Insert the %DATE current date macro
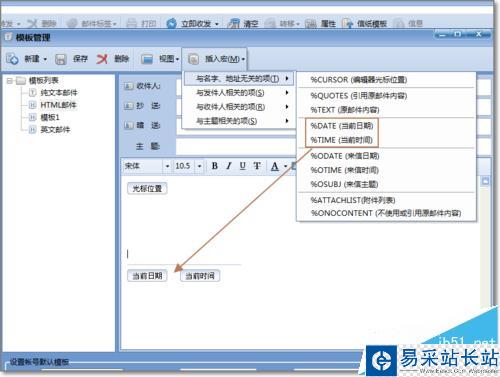The image size is (500, 377). pyautogui.click(x=342, y=126)
